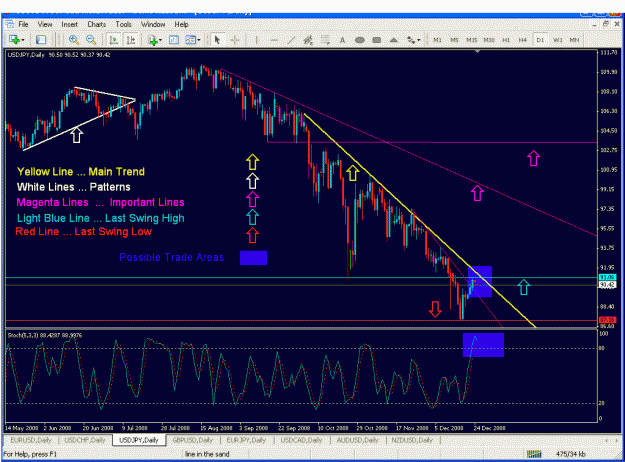This screenshot has width=625, height=462.
Task: Zoom in on the chart
Action: pos(73,40)
